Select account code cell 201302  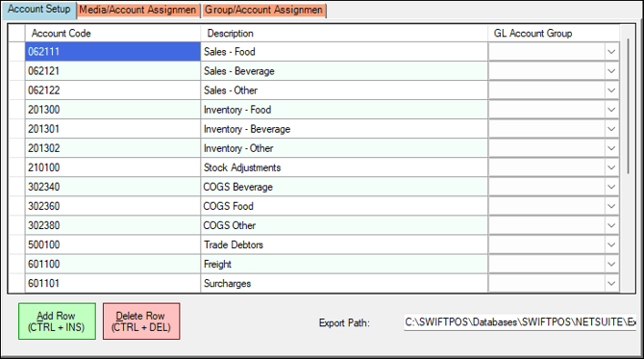[113, 148]
